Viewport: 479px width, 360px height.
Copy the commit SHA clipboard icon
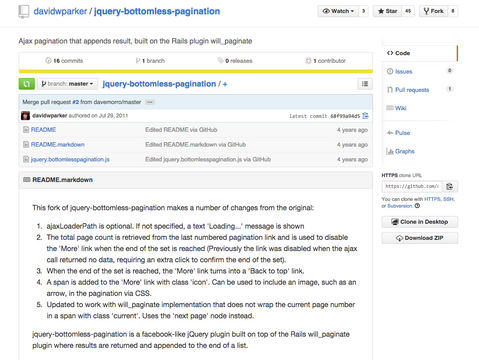(x=366, y=116)
